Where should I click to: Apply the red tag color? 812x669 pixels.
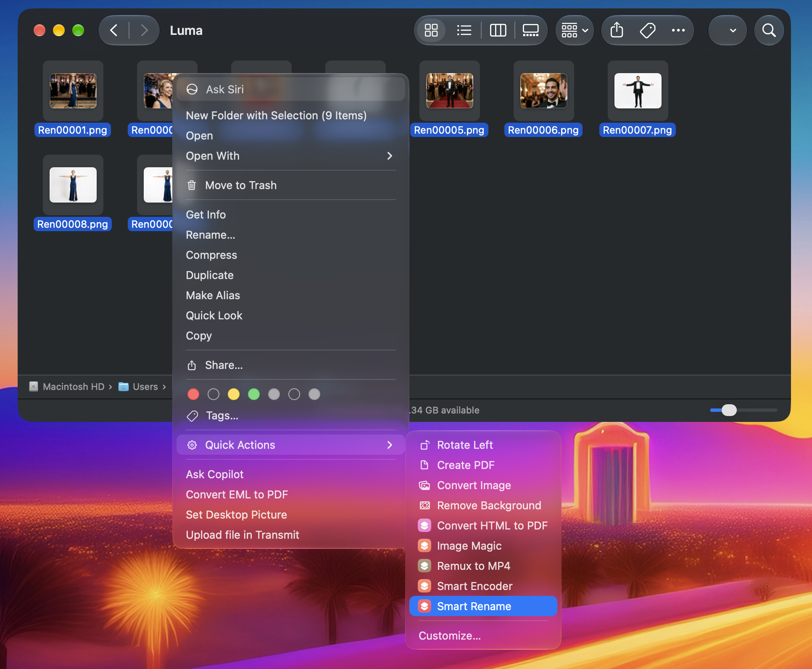coord(193,394)
